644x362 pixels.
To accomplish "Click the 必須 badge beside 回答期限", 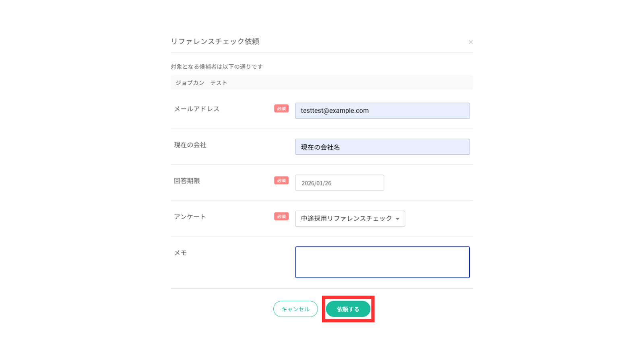I will tap(281, 181).
